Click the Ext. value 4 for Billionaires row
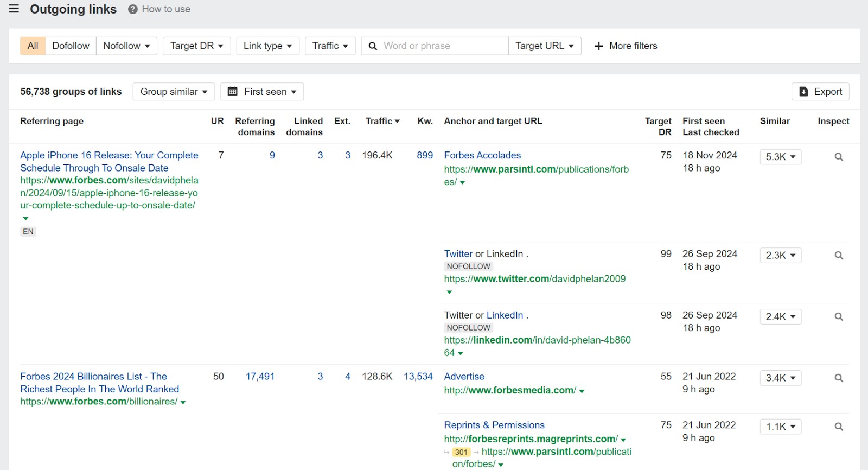 coord(348,377)
